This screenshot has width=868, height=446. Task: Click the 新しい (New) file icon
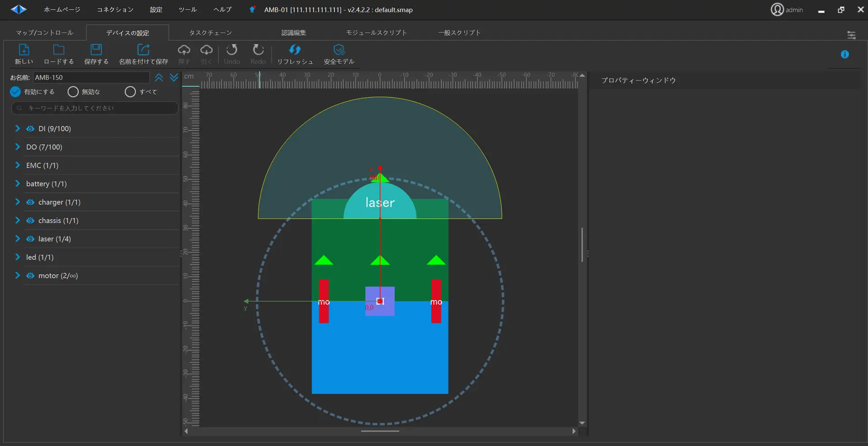24,50
